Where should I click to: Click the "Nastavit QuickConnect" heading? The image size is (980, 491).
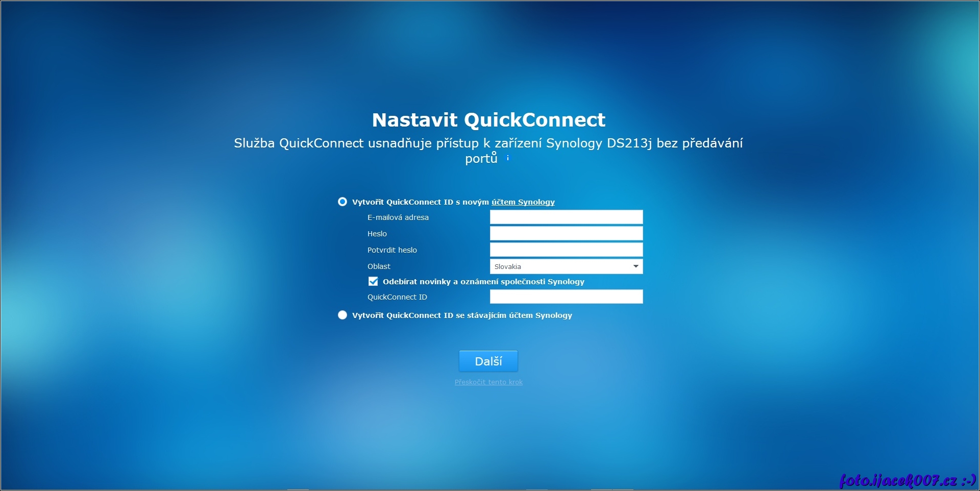tap(488, 120)
